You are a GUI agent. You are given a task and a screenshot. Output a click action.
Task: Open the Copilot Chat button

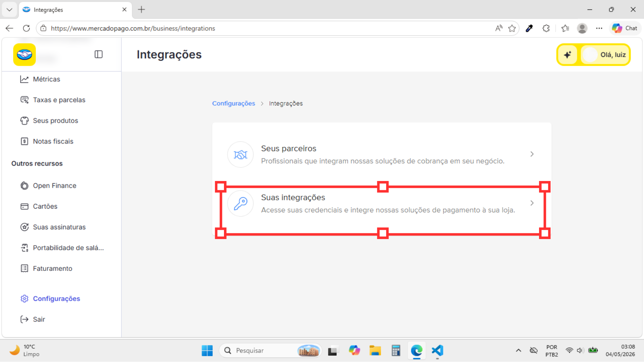point(625,28)
